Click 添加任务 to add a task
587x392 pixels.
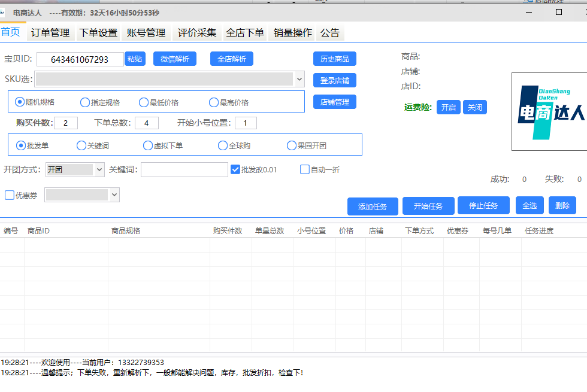pos(372,206)
